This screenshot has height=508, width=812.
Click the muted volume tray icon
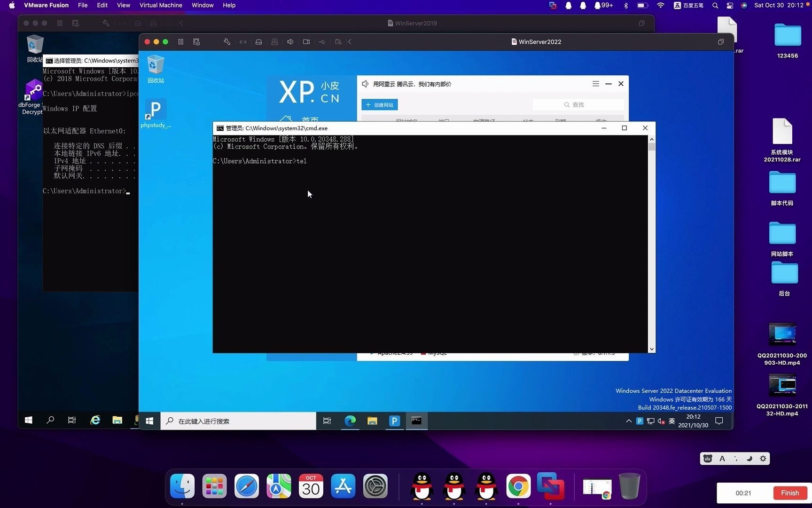coord(661,421)
